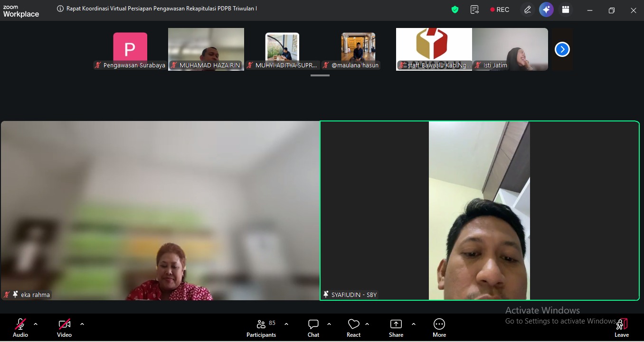Leave the meeting
644x342 pixels.
621,328
